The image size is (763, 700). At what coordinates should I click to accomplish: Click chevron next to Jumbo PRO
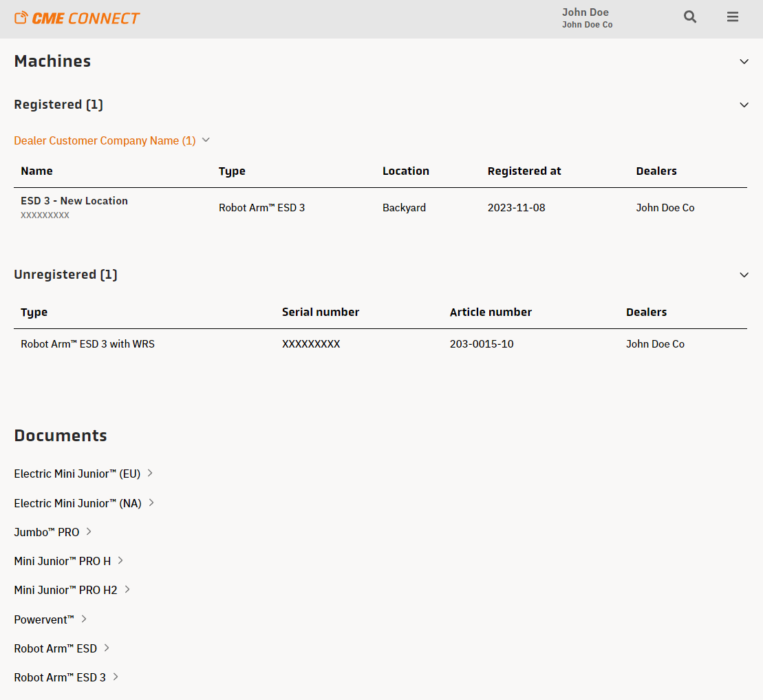(89, 531)
